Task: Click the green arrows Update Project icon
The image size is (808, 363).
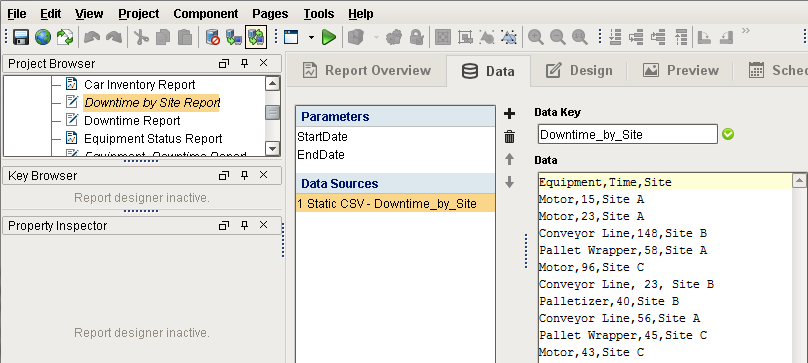Action: 65,37
